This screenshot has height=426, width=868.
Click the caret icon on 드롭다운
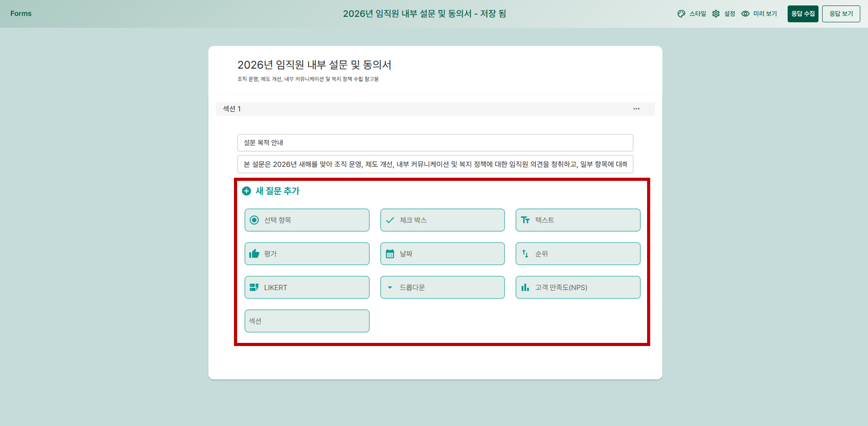click(x=390, y=287)
